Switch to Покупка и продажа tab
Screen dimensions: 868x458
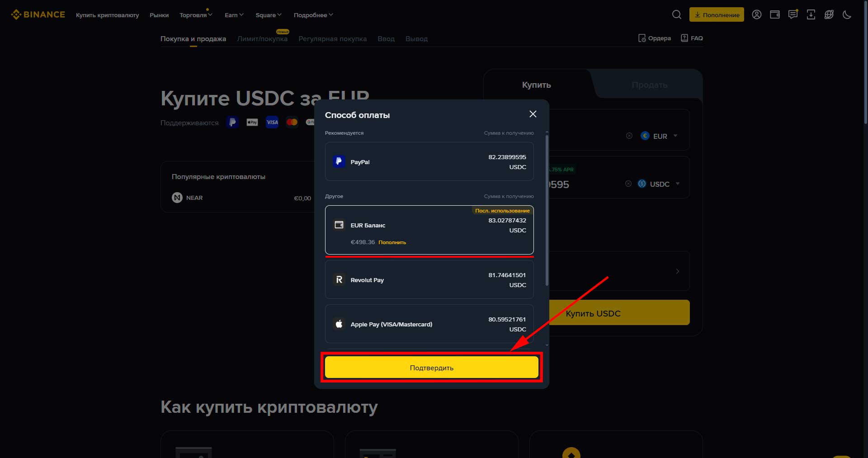[193, 39]
